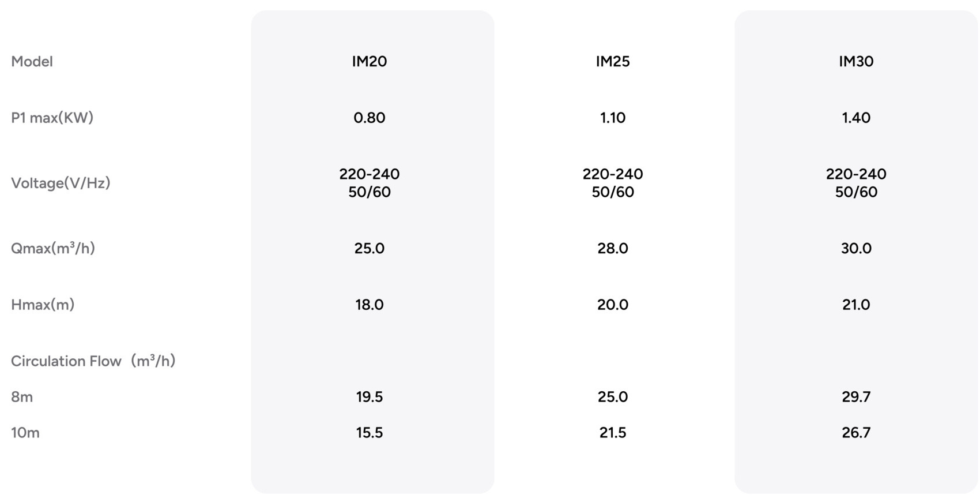The width and height of the screenshot is (980, 502).
Task: Click the 0.80 power value
Action: coord(370,118)
